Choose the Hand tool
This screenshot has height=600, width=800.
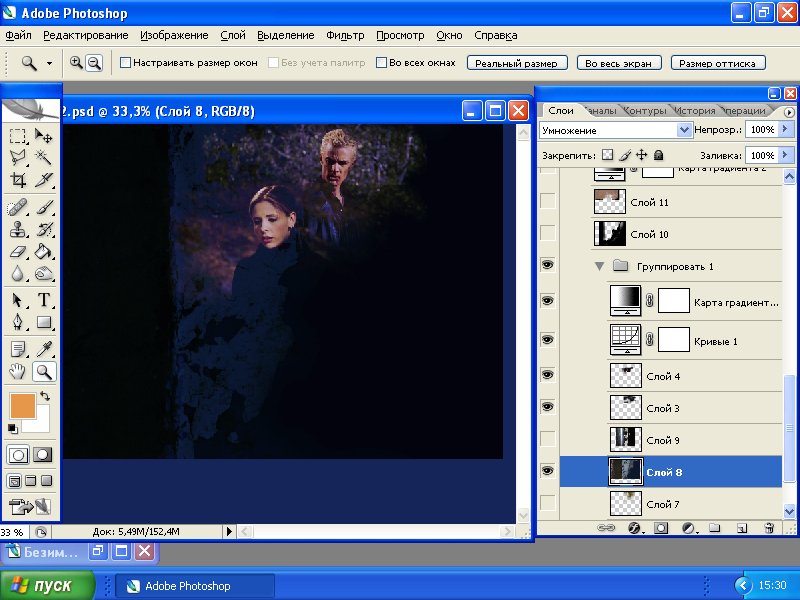click(18, 372)
